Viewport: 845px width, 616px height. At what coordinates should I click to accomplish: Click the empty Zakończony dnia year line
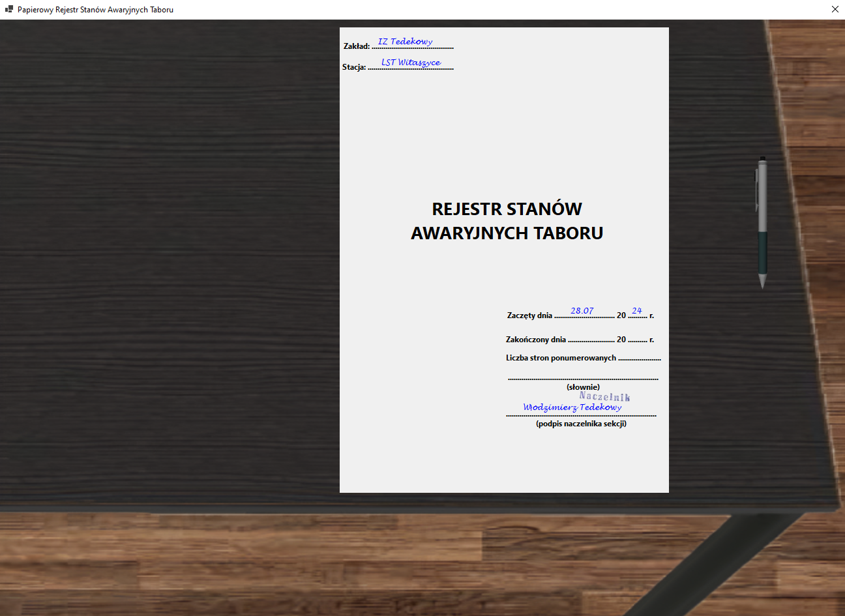click(x=637, y=338)
